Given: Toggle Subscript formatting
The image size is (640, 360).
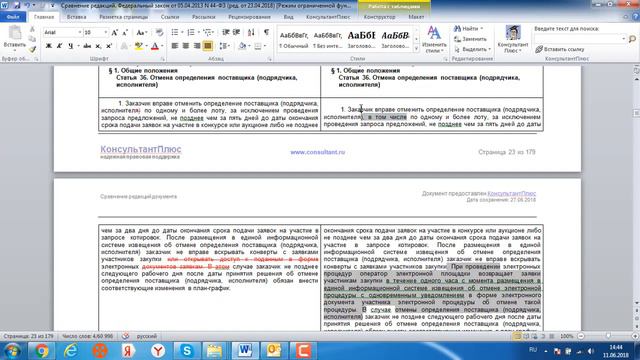Looking at the screenshot, I should point(98,46).
